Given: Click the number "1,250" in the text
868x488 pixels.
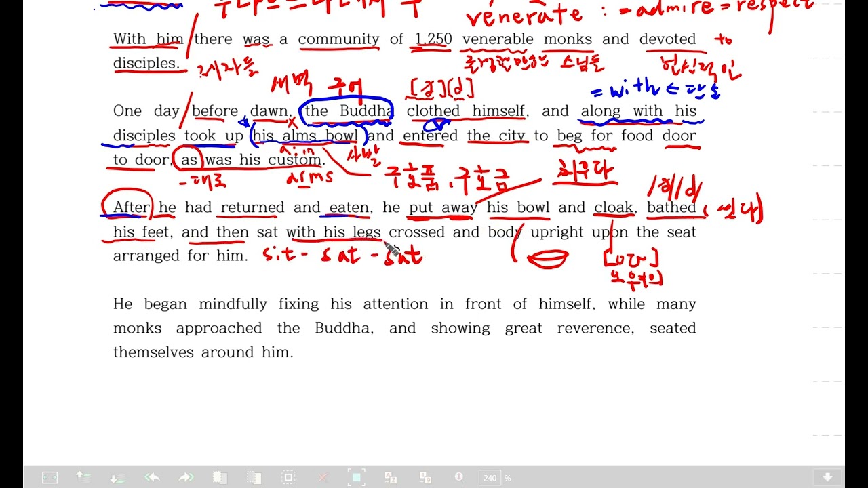Looking at the screenshot, I should click(433, 39).
